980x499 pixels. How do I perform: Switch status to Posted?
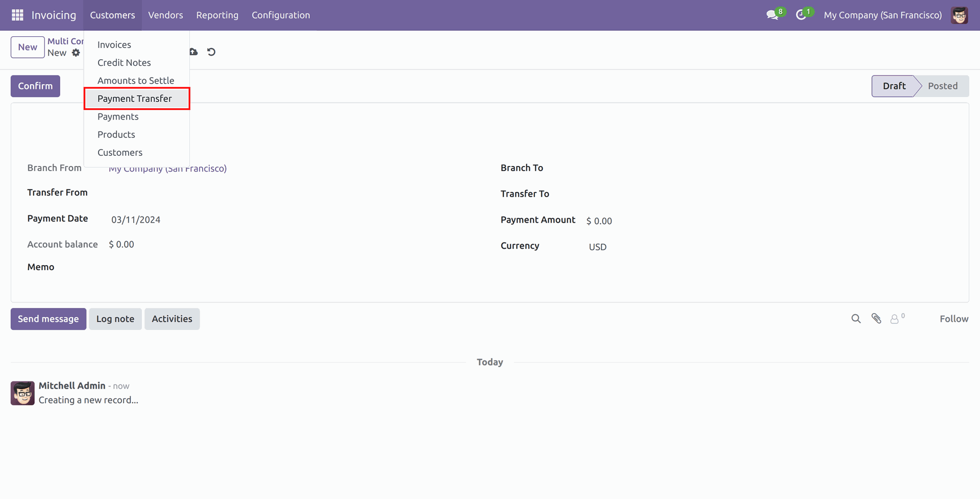click(x=942, y=86)
